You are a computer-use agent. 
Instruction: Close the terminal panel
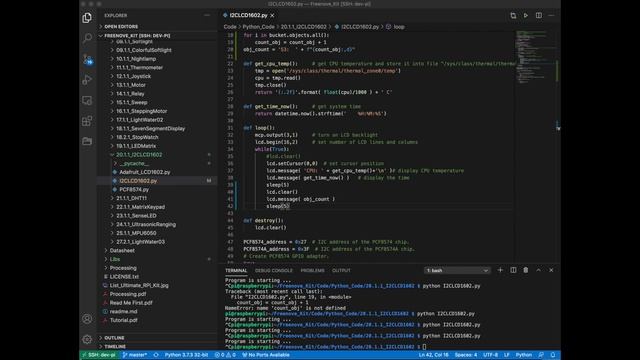tap(551, 270)
